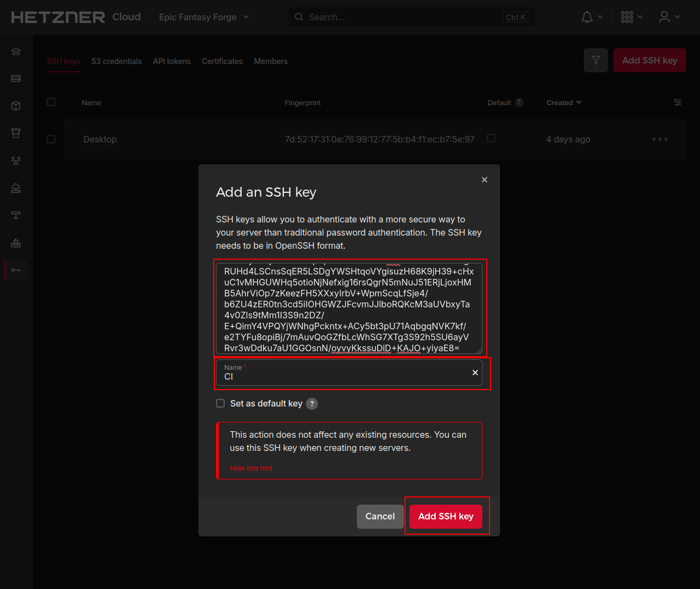Click the Desktop key fingerprint text

(380, 139)
